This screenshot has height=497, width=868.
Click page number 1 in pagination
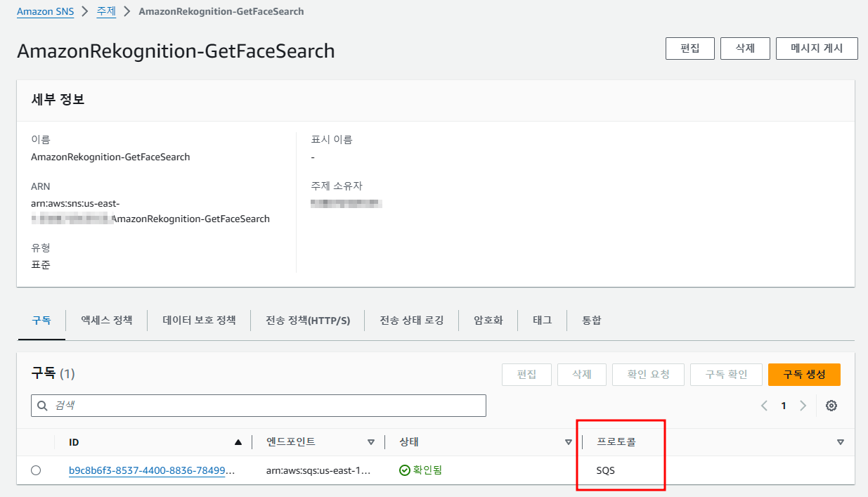tap(784, 406)
